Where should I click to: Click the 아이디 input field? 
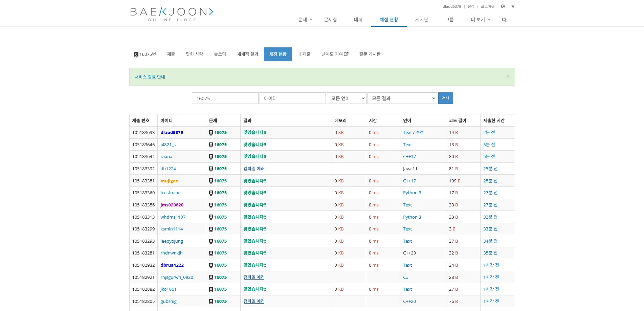tap(292, 98)
